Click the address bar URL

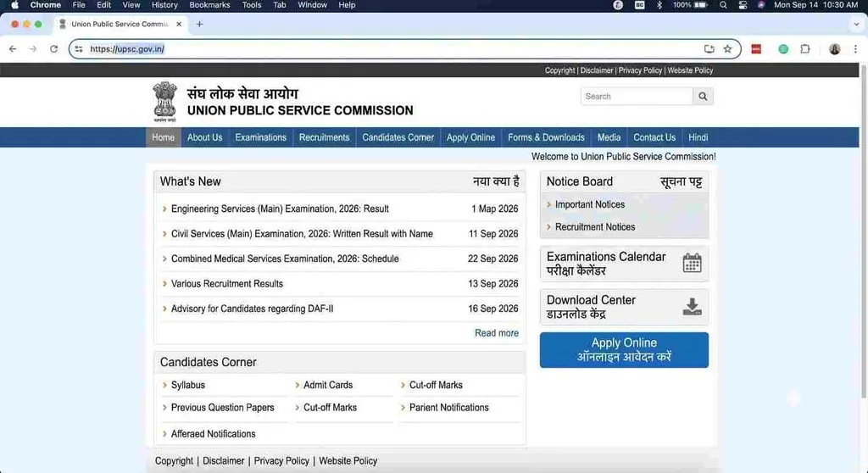[x=127, y=48]
